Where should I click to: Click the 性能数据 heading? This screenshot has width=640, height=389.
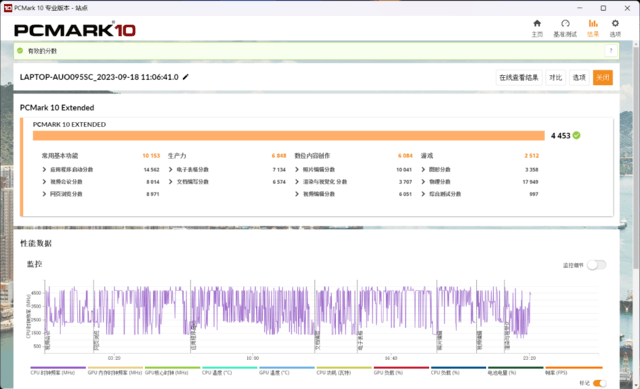[x=36, y=243]
